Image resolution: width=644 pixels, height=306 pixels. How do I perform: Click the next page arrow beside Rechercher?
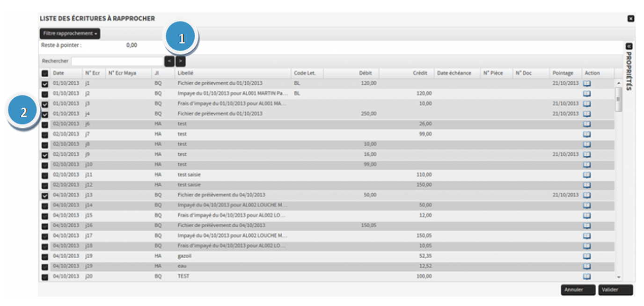[x=180, y=61]
